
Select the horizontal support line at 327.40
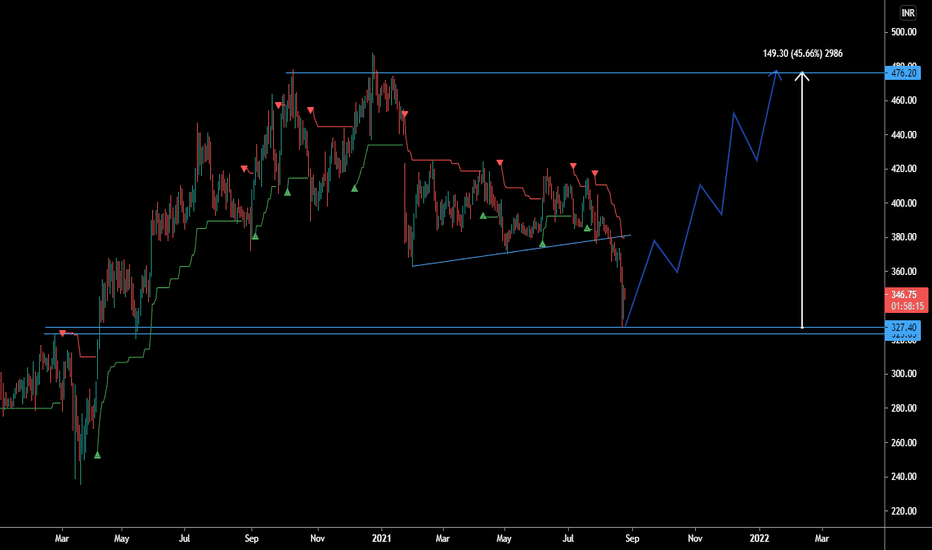tap(465, 328)
